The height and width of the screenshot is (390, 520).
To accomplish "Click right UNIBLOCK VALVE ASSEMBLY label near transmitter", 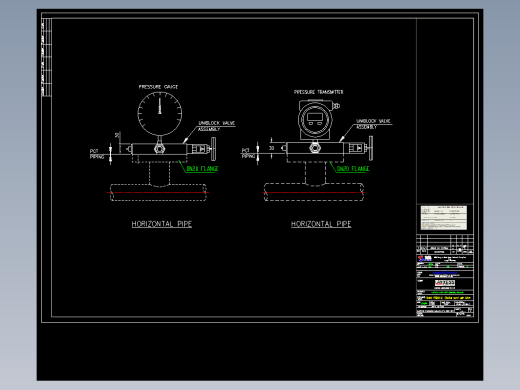I will [x=373, y=124].
